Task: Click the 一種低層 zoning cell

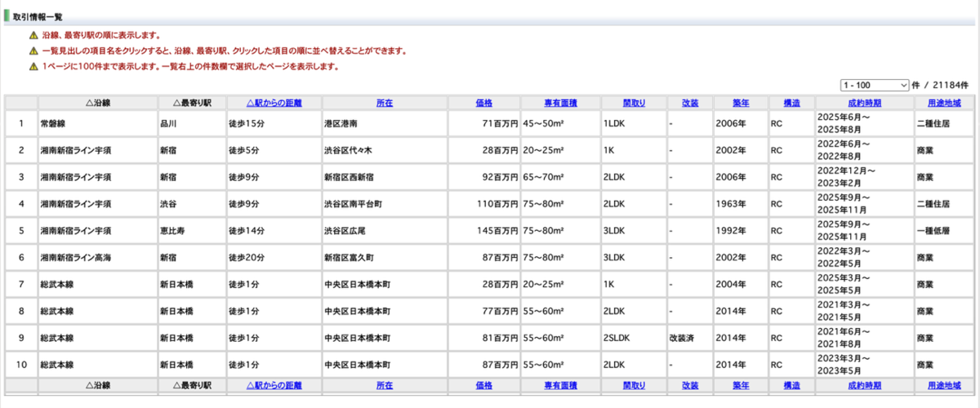Action: (x=944, y=231)
